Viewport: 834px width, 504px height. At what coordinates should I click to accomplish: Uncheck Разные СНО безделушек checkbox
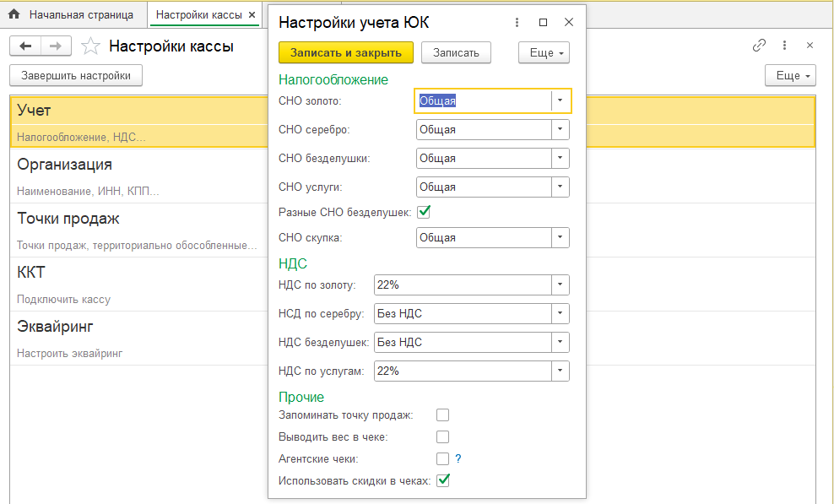pos(424,212)
